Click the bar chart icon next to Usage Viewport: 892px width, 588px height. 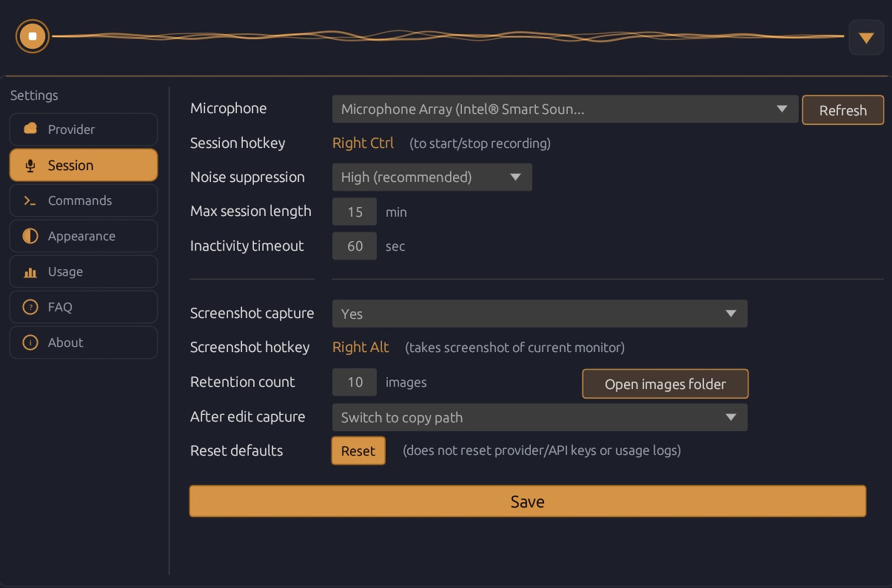[x=30, y=271]
